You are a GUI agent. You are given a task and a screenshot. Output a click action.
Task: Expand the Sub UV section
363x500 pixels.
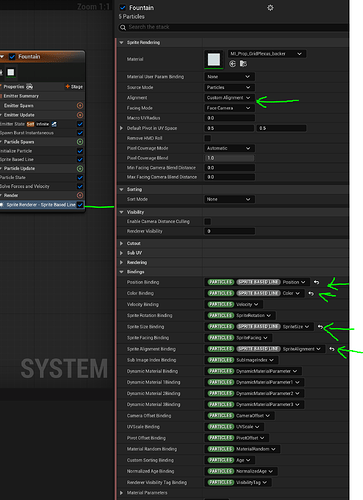[121, 253]
